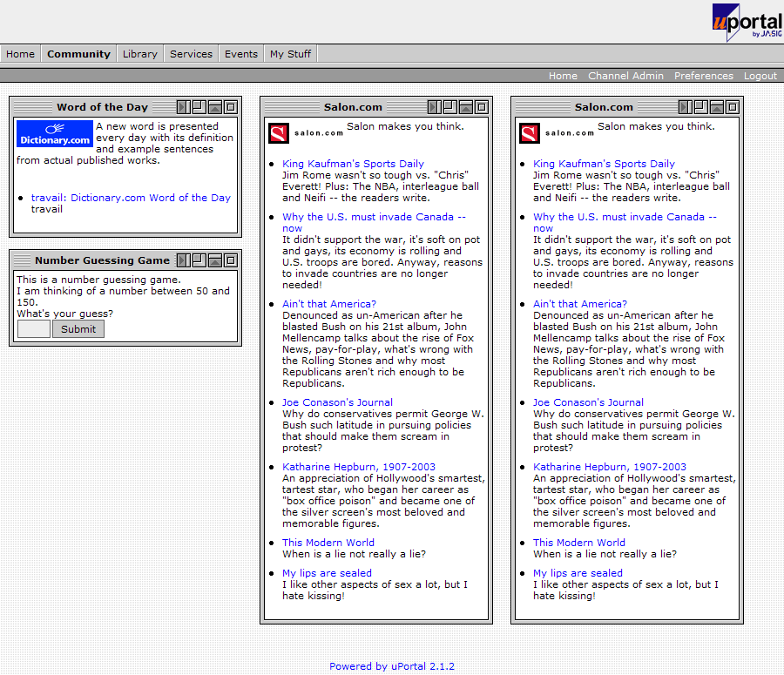Select the Community tab
The width and height of the screenshot is (784, 675).
(x=78, y=54)
